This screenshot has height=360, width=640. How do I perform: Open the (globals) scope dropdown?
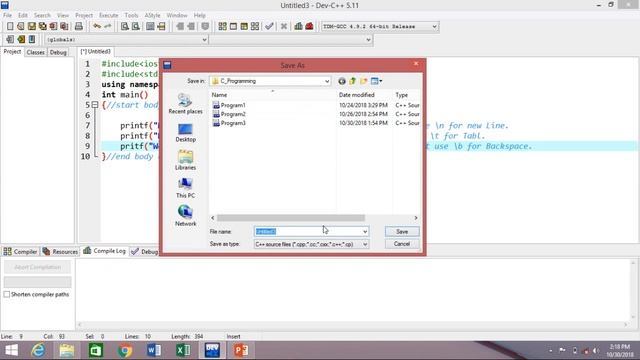204,40
